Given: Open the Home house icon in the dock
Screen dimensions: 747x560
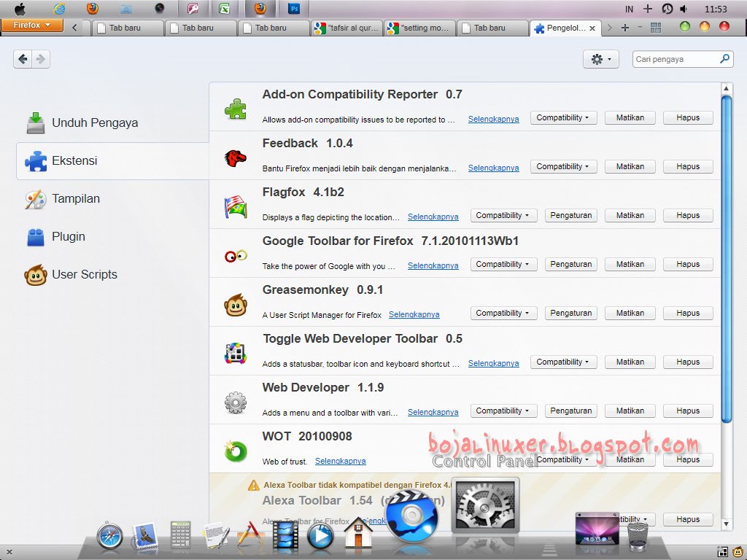Looking at the screenshot, I should coord(358,533).
